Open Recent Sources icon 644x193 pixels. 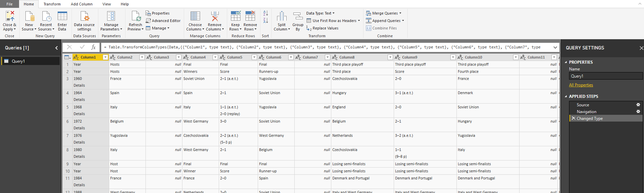46,16
